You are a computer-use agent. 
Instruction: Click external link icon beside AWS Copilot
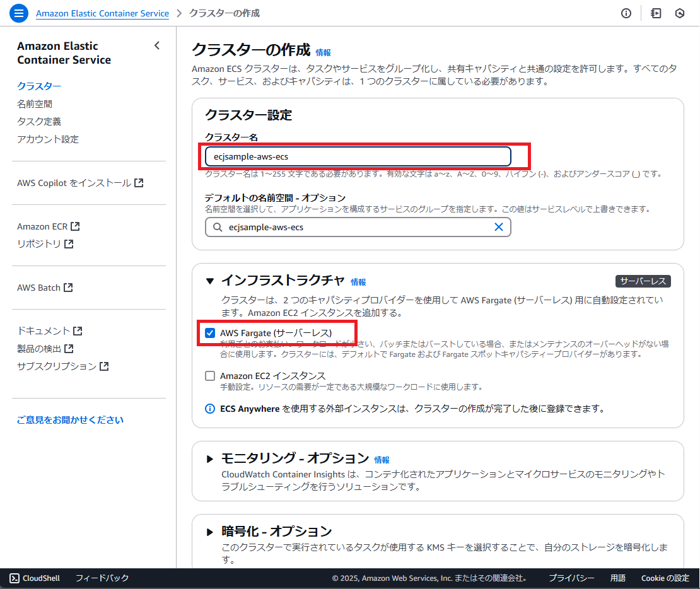click(139, 183)
